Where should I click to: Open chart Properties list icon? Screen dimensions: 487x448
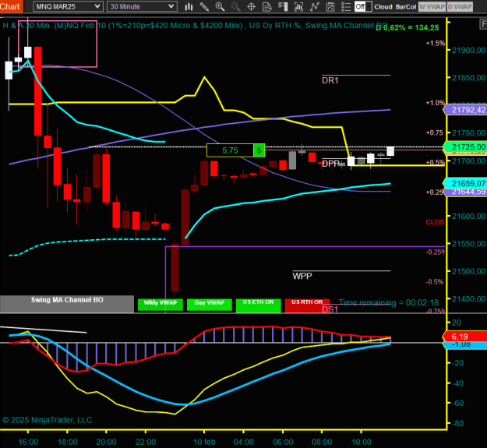coord(346,6)
